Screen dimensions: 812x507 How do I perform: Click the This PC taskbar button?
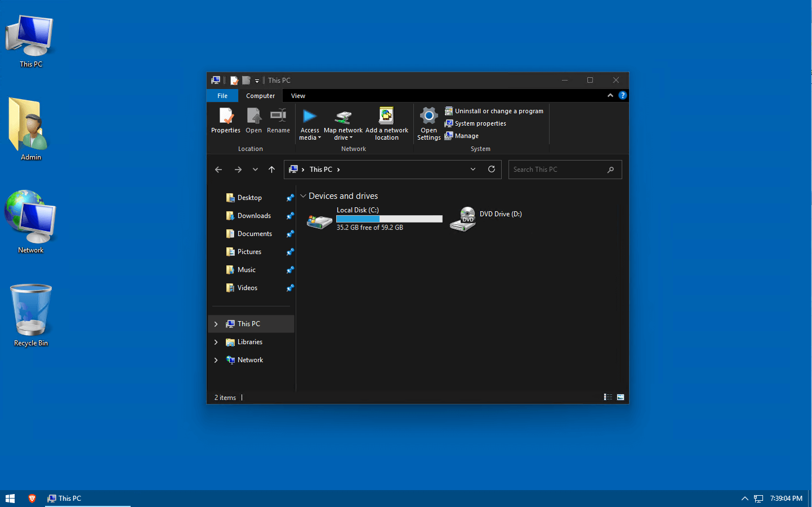88,499
